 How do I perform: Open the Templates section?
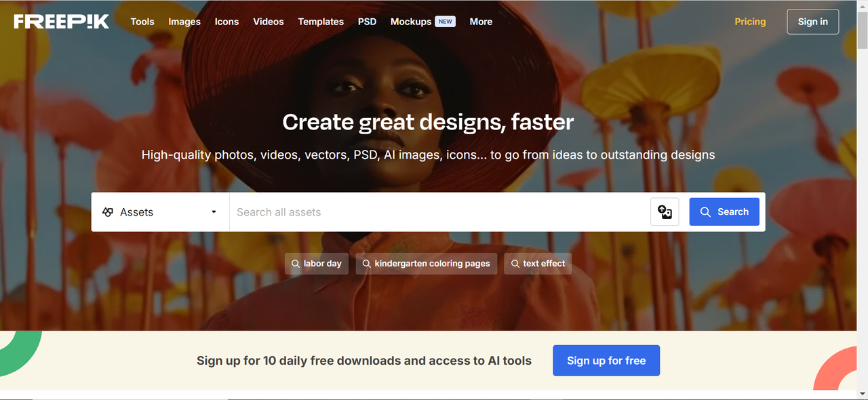(x=321, y=22)
